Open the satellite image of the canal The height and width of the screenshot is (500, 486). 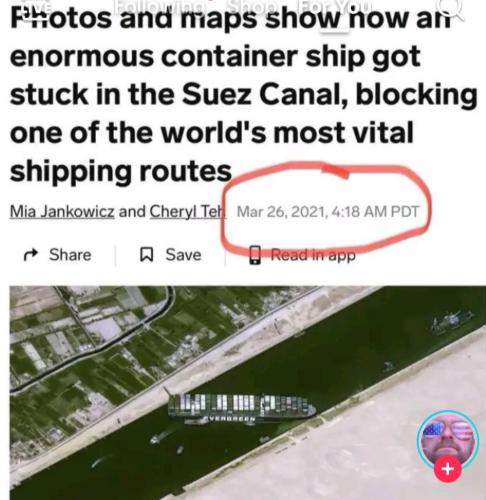(x=247, y=393)
